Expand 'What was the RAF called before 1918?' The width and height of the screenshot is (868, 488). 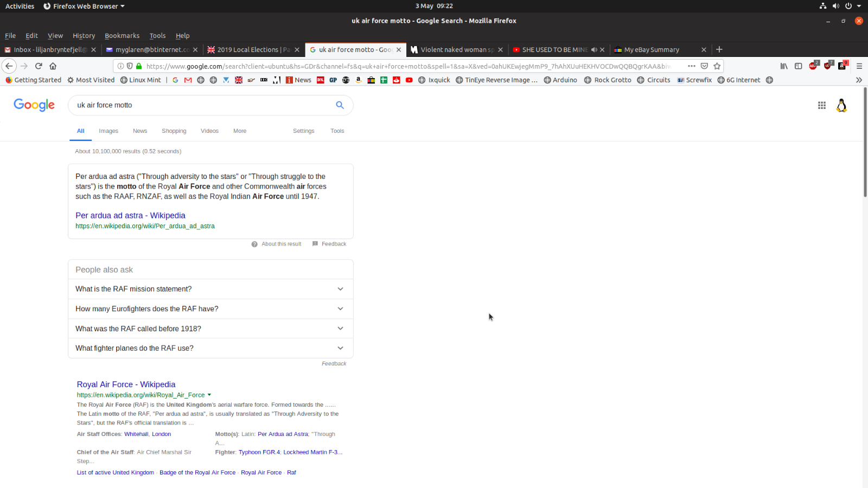[210, 329]
